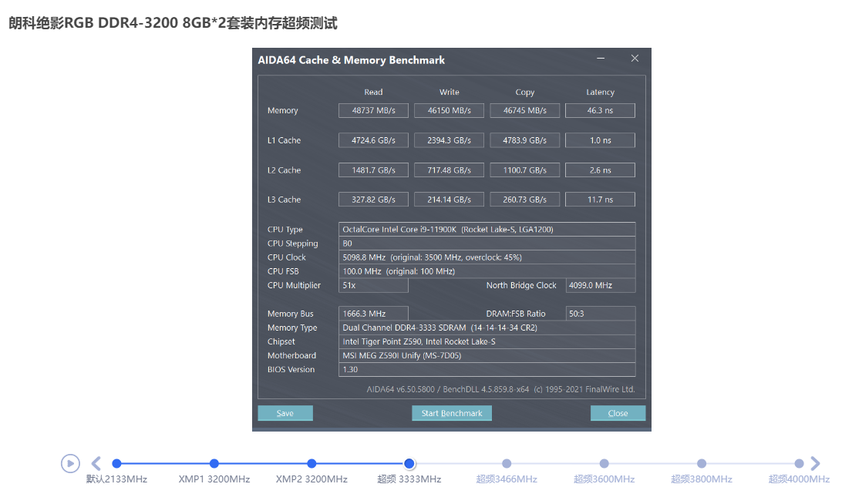The width and height of the screenshot is (852, 504).
Task: Click the DRAM:FSB Ratio field 50:3
Action: point(601,314)
